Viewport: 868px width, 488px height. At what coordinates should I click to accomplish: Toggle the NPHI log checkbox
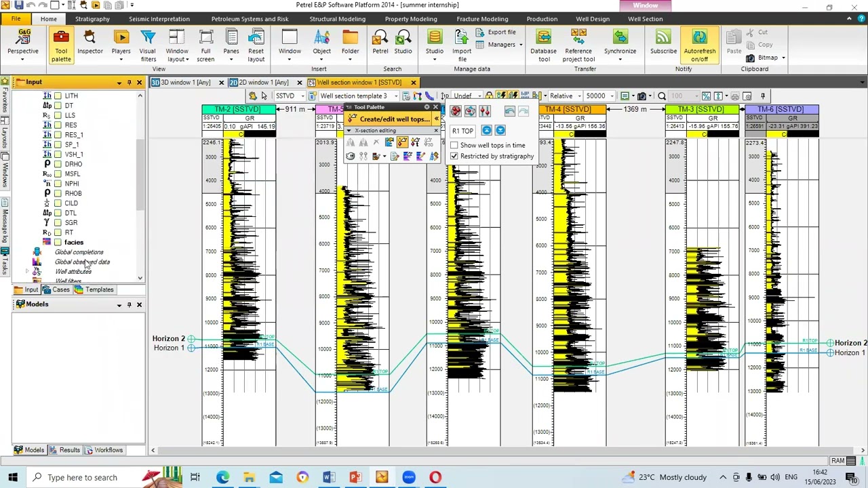coord(58,184)
